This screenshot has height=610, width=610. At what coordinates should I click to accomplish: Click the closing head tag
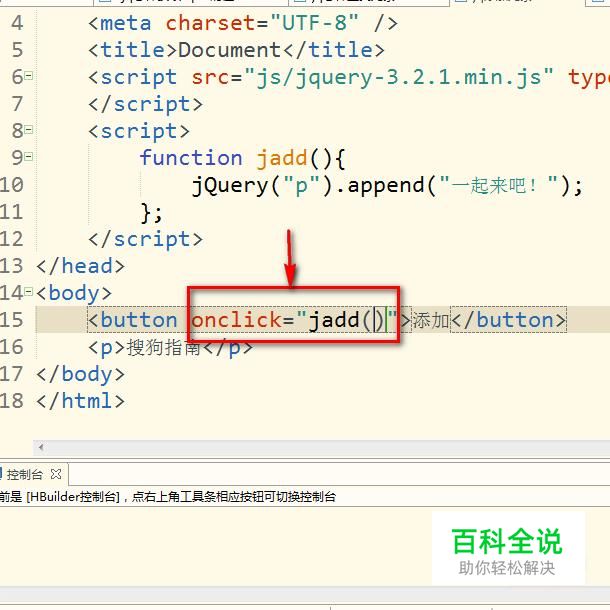pos(81,266)
